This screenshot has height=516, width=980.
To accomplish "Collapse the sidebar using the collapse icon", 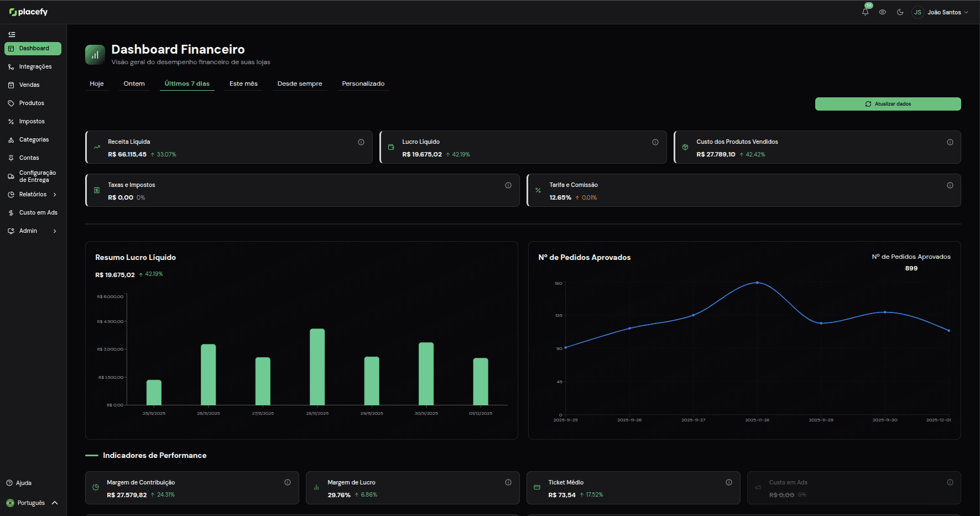I will [11, 34].
